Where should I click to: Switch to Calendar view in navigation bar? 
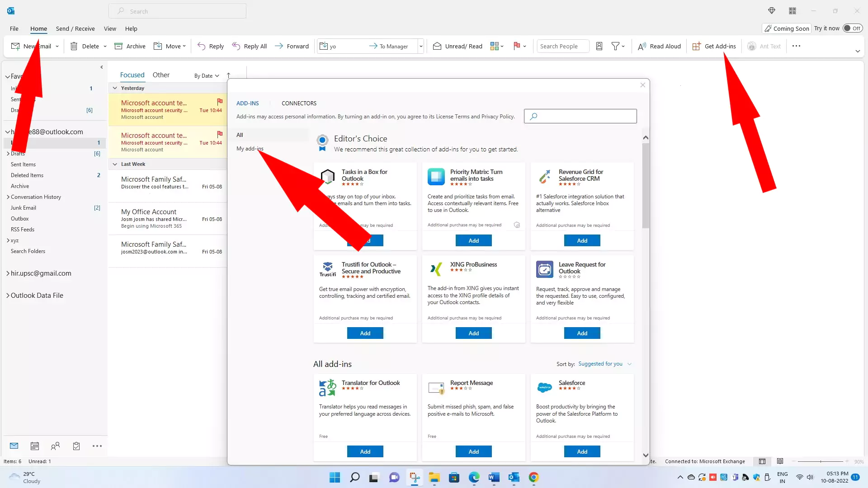click(x=34, y=446)
